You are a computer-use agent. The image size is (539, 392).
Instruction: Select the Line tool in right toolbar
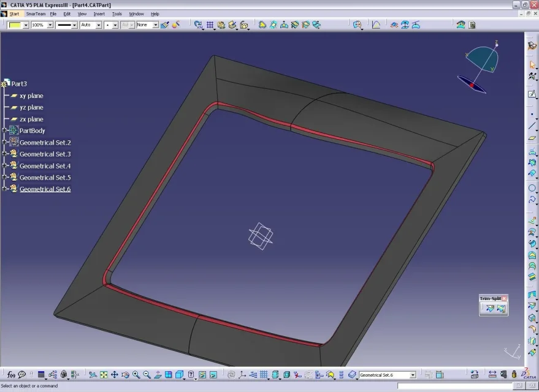532,126
